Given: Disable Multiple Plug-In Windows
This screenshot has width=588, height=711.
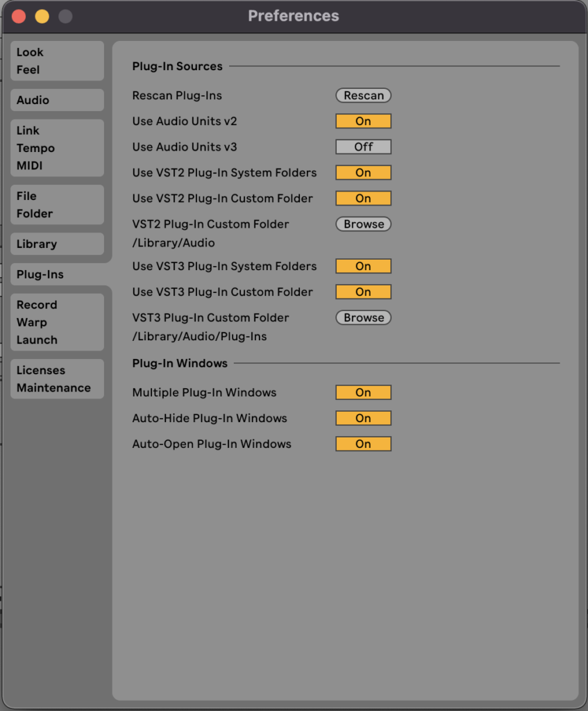Looking at the screenshot, I should 363,392.
